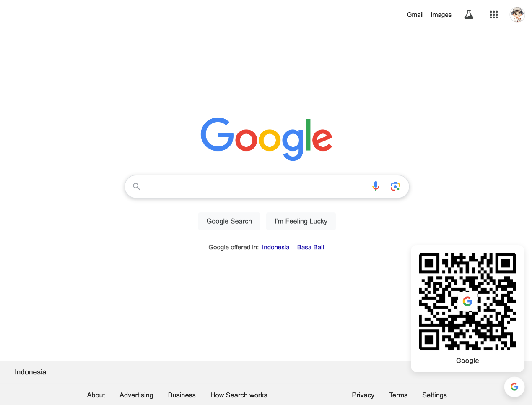Image resolution: width=532 pixels, height=405 pixels.
Task: Switch language to Indonesia
Action: tap(275, 247)
